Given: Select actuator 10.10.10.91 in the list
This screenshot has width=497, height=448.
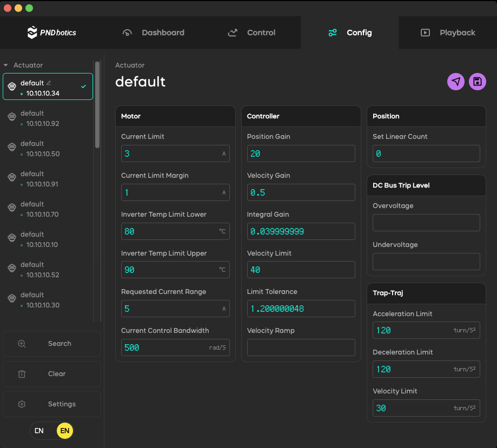Looking at the screenshot, I should coord(48,179).
